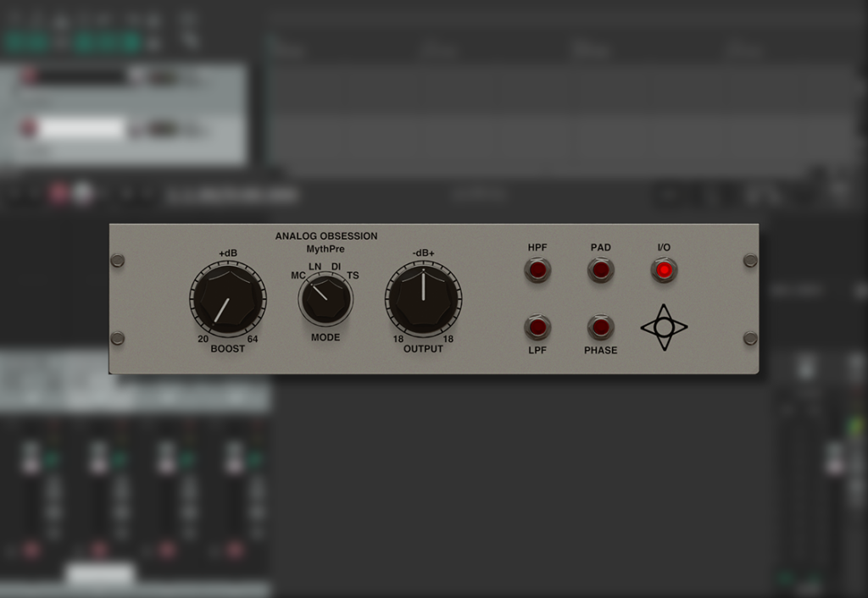Screen dimensions: 868x598
Task: Click the 20 value by BOOST knob
Action: [x=203, y=339]
